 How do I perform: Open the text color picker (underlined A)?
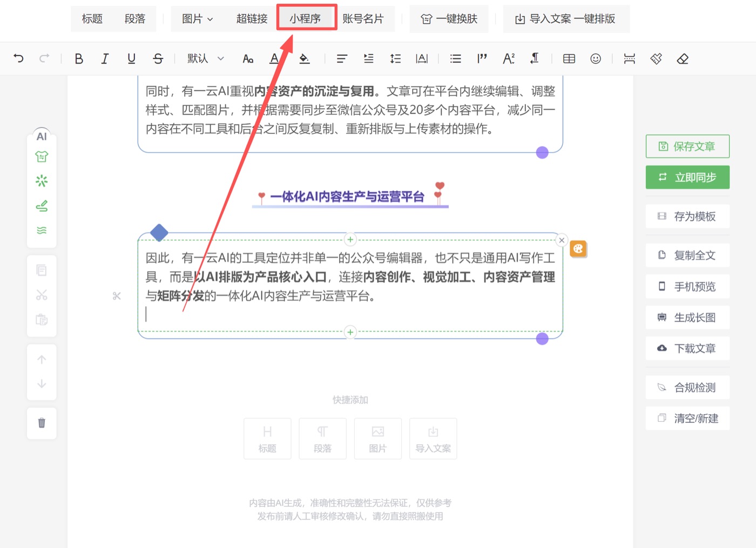pyautogui.click(x=274, y=58)
